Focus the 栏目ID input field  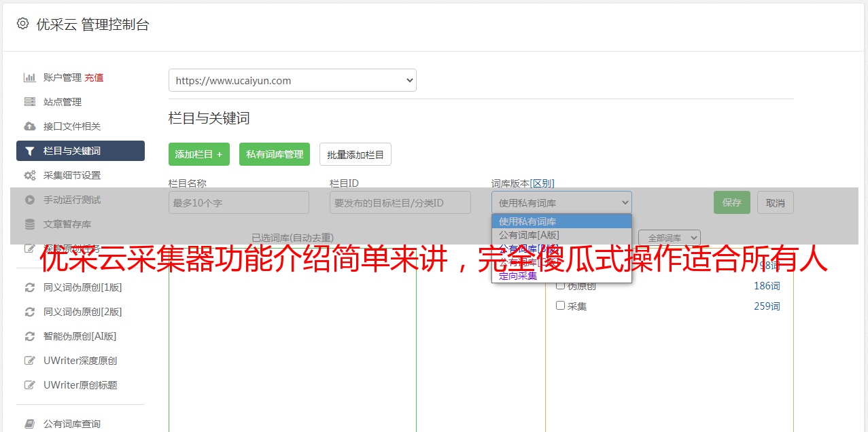pos(400,202)
